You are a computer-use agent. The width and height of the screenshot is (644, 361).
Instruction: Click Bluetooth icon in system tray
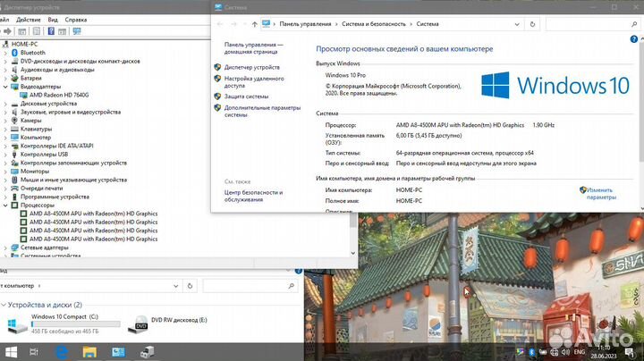[x=531, y=352]
